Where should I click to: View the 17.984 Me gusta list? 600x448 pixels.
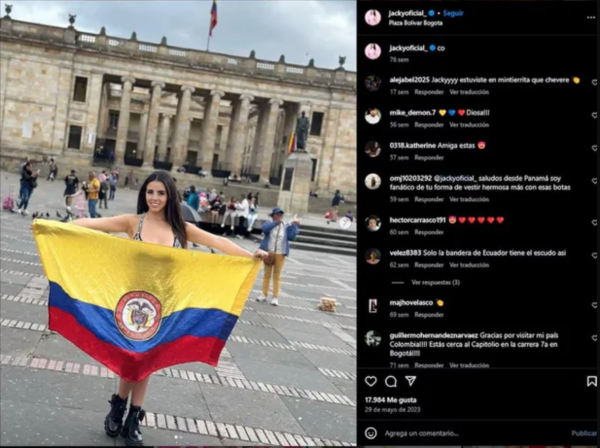pos(391,400)
